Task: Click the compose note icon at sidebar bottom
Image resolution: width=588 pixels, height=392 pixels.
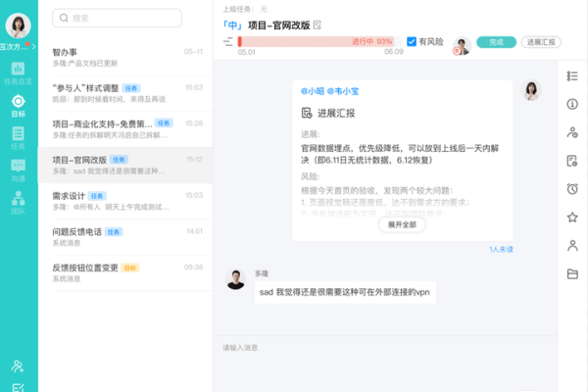Action: click(x=18, y=387)
